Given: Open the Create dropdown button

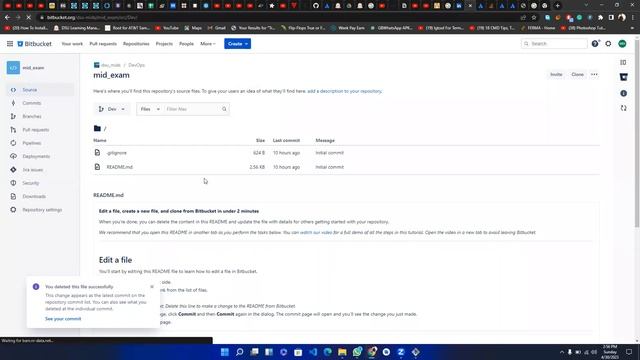Looking at the screenshot, I should pos(238,44).
